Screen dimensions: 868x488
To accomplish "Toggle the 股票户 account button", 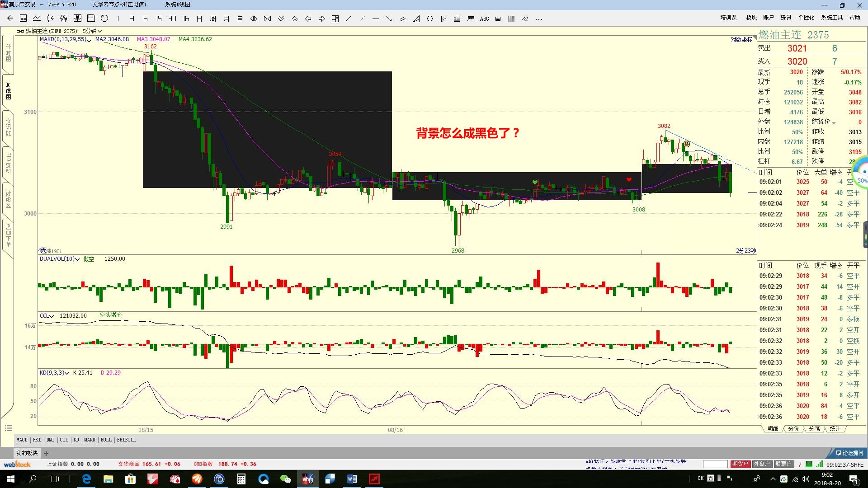I will tap(783, 464).
